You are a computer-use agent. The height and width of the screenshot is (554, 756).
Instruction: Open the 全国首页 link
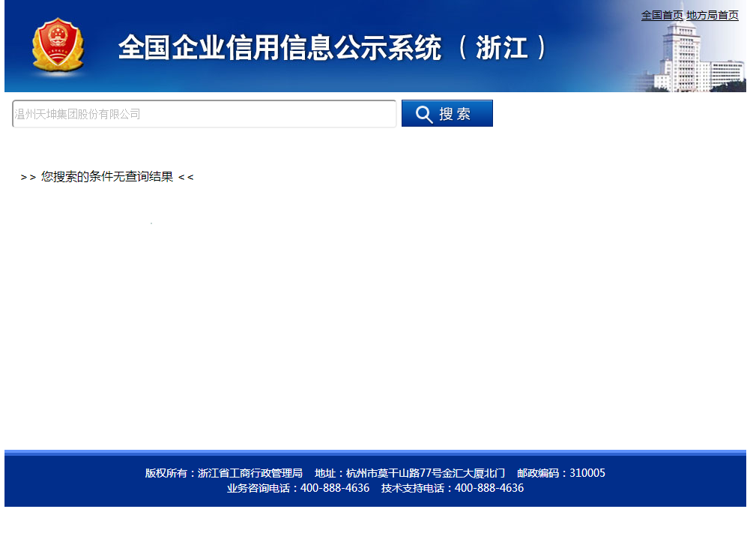pyautogui.click(x=662, y=15)
